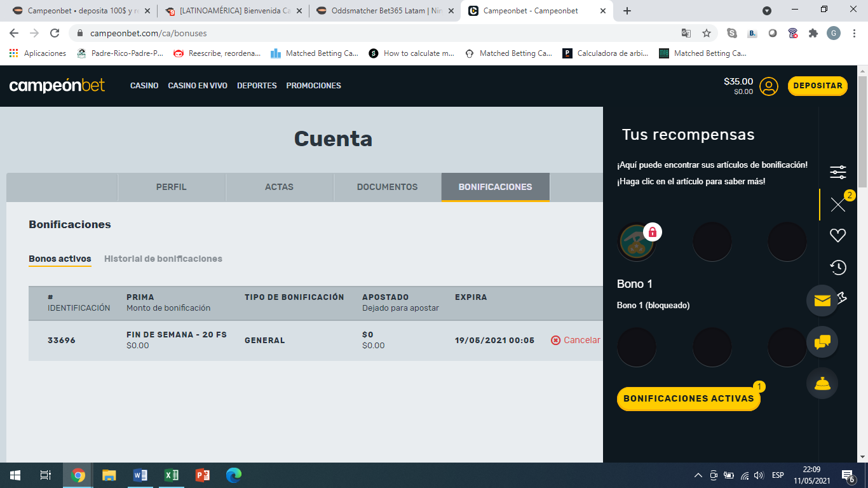Screen dimensions: 868x488
Task: Open favorites heart icon in sidebar
Action: (838, 236)
